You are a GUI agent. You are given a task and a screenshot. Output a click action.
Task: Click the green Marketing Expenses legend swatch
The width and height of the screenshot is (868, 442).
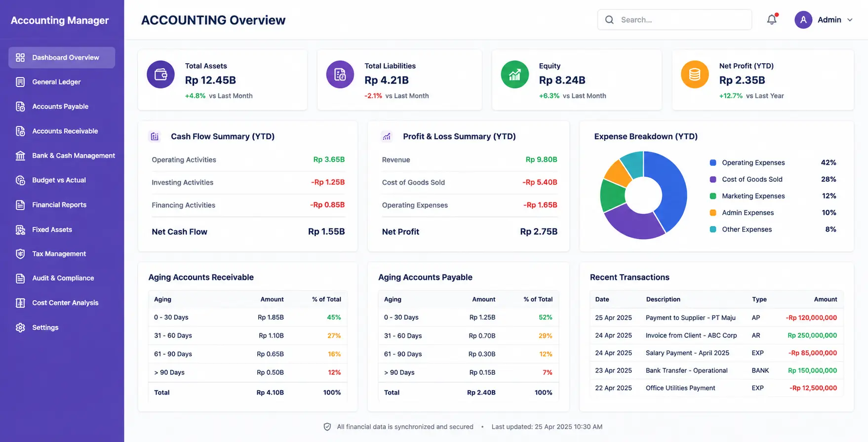713,196
